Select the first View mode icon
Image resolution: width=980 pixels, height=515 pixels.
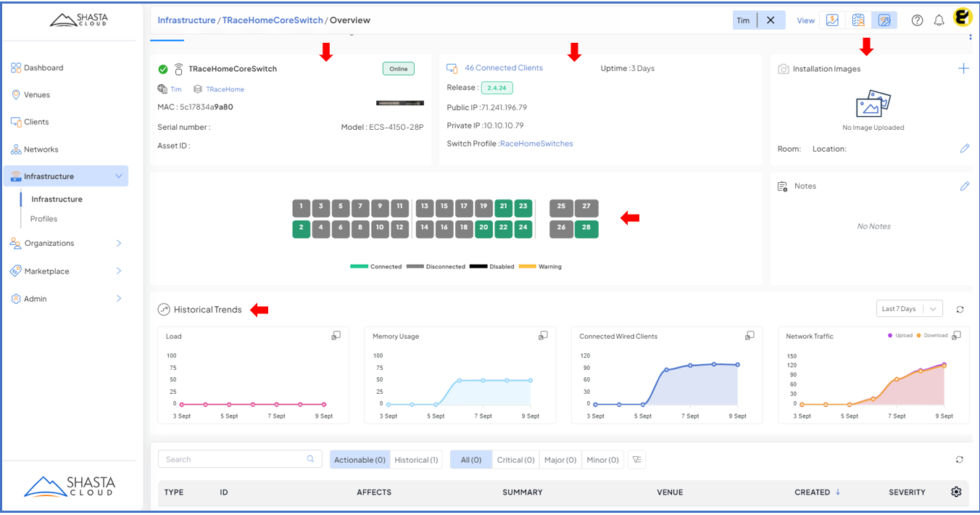pyautogui.click(x=832, y=20)
